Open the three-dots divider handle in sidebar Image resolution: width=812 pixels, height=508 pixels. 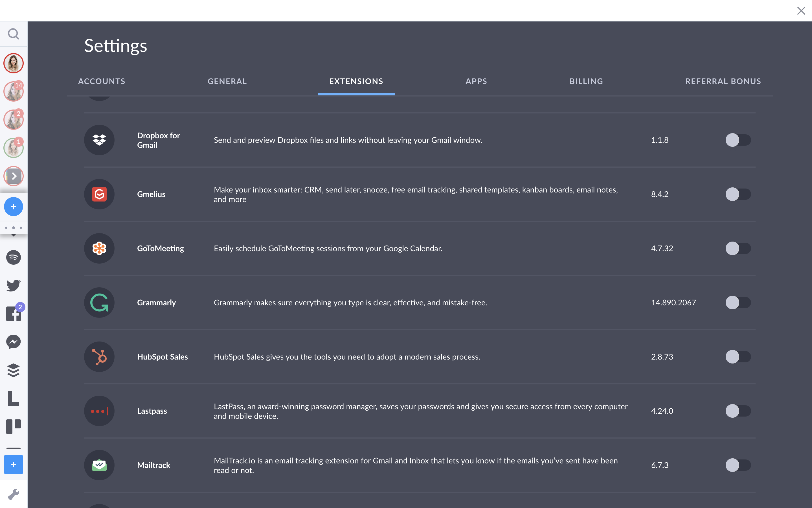(14, 228)
